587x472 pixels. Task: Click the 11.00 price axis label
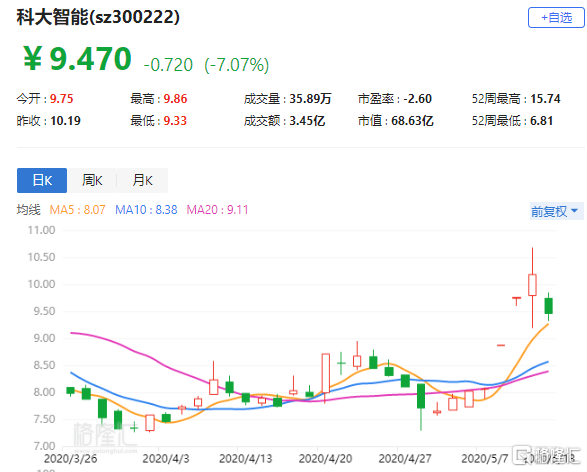point(42,230)
